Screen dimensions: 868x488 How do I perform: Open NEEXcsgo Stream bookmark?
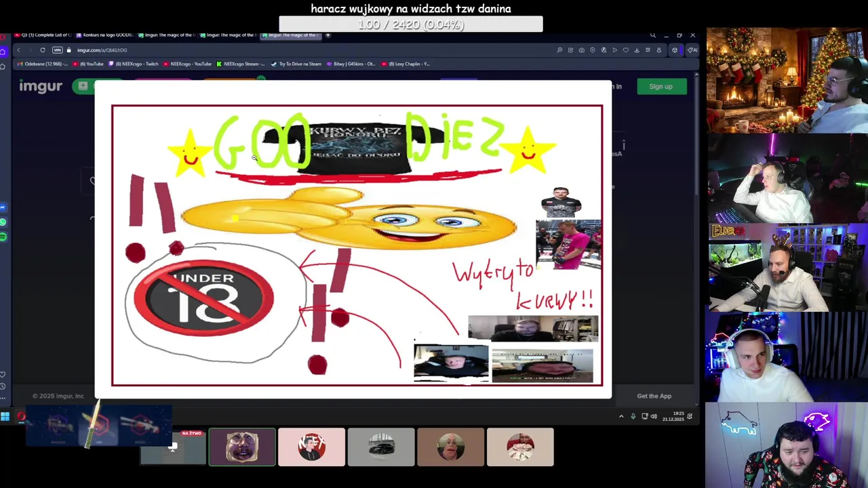tap(241, 64)
